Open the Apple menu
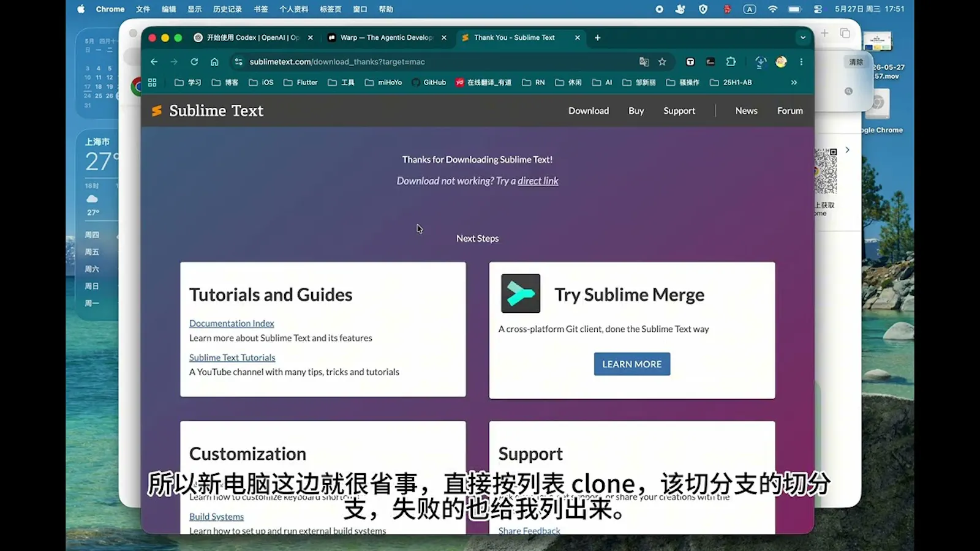The image size is (980, 551). click(81, 9)
